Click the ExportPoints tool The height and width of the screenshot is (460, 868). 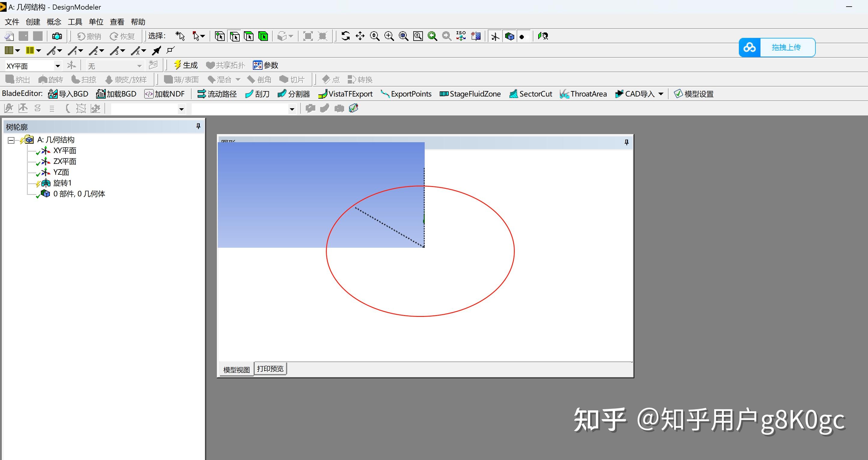click(406, 94)
